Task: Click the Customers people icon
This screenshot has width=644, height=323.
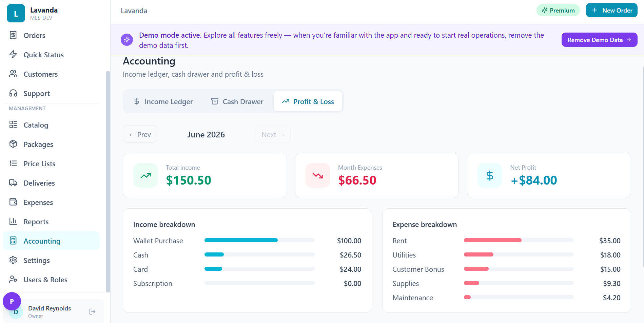Action: tap(13, 74)
